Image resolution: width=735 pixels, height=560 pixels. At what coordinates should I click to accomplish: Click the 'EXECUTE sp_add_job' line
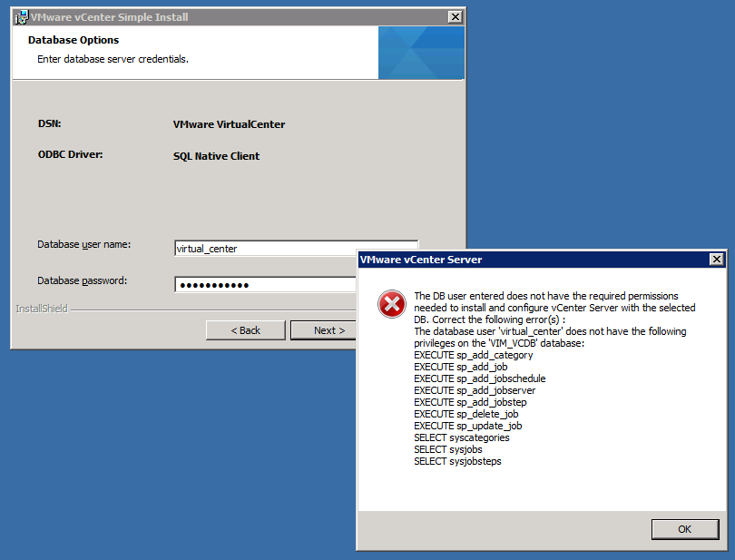click(x=461, y=367)
